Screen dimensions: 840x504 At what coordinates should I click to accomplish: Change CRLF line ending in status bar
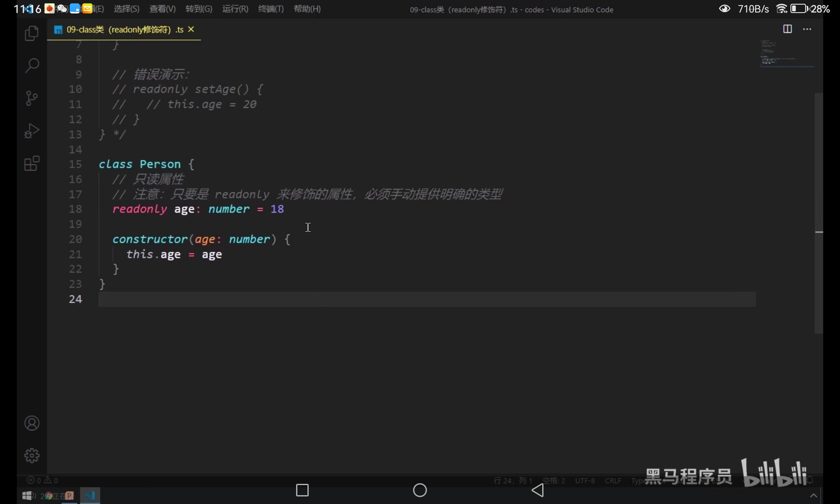coord(613,480)
